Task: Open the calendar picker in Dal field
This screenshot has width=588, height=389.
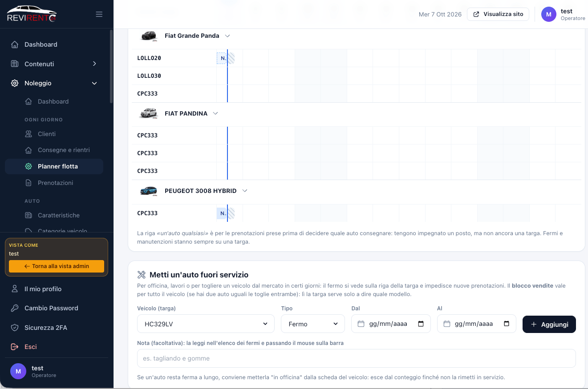Action: [421, 324]
